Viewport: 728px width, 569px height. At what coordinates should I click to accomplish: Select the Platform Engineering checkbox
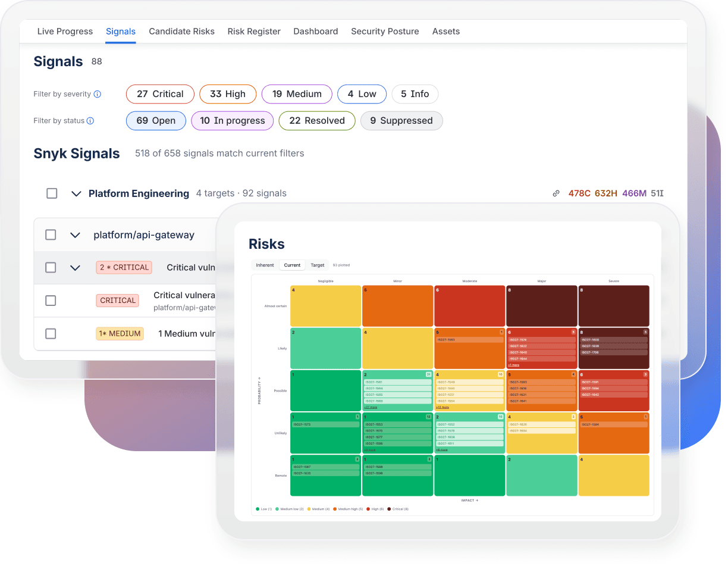52,193
